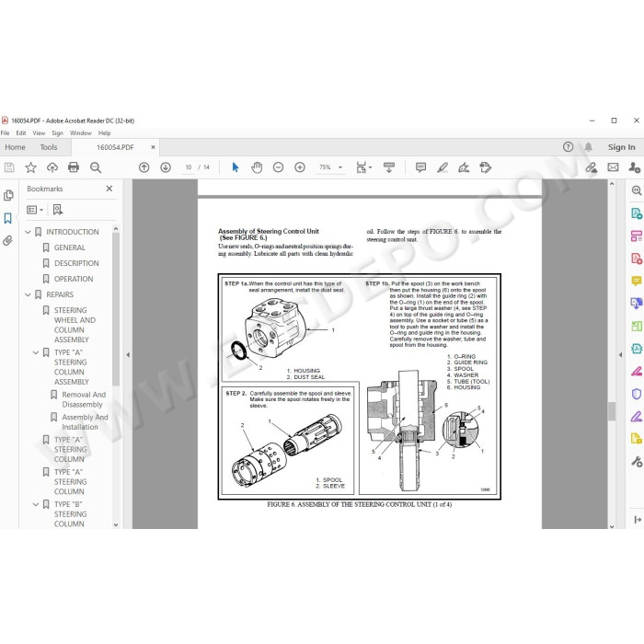Click the bookmarks panel scrollbar thumb
Viewport: 644px width, 644px height.
[115, 309]
